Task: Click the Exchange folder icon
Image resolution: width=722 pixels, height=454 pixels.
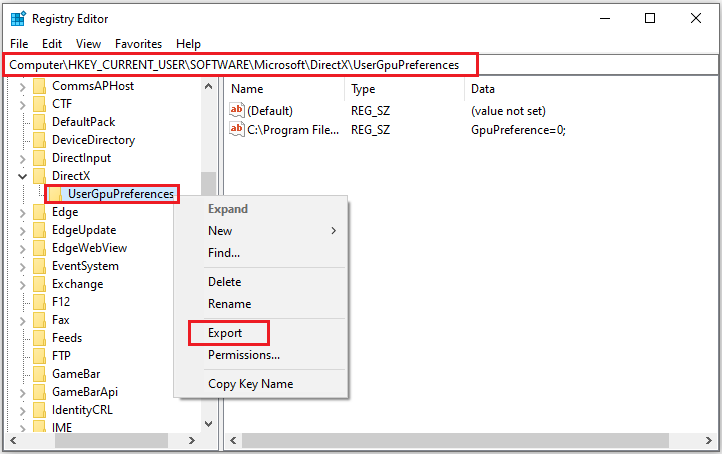Action: pos(40,284)
